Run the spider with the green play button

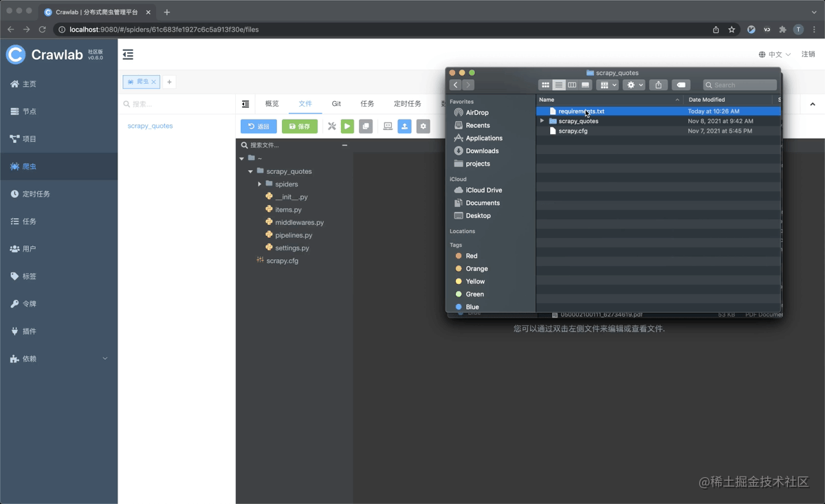(347, 127)
